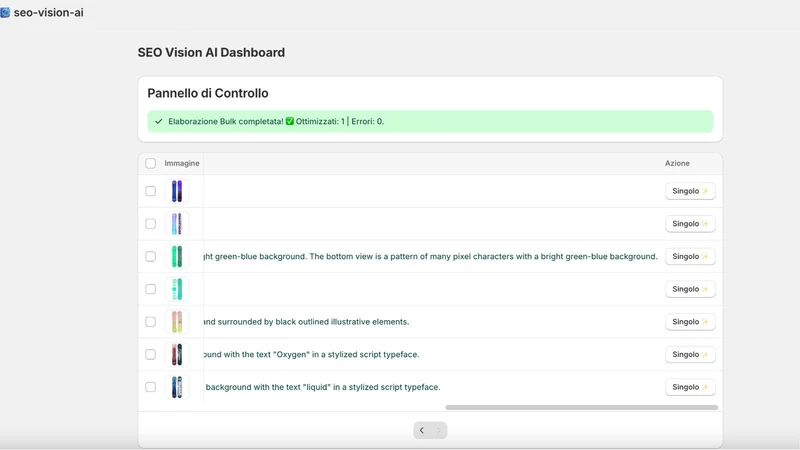Click the "Oxygen" stylized script description text
800x450 pixels.
(x=311, y=354)
